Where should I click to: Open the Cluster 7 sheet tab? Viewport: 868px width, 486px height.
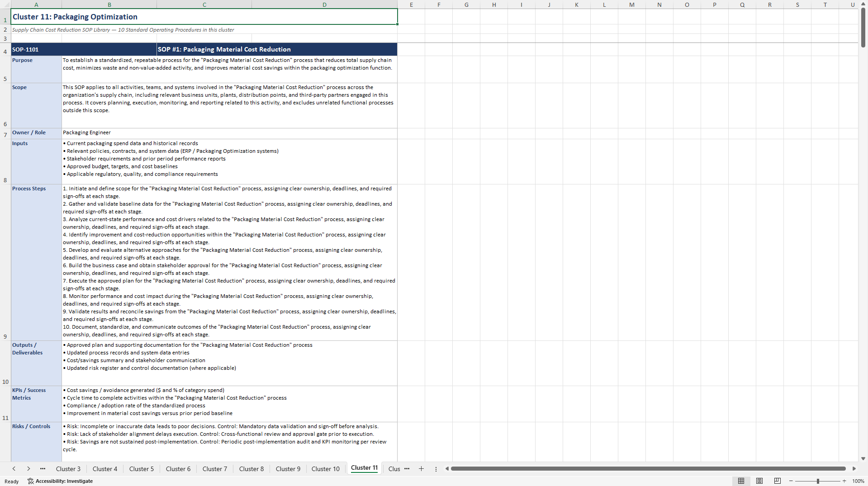point(215,469)
